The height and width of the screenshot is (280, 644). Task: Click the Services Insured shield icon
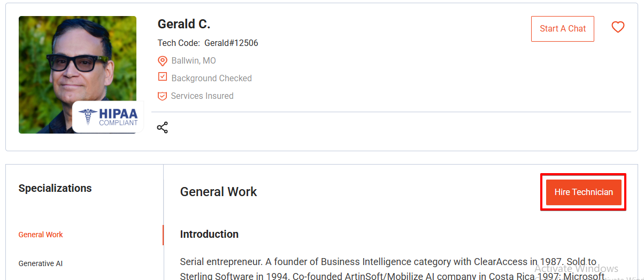tap(162, 96)
